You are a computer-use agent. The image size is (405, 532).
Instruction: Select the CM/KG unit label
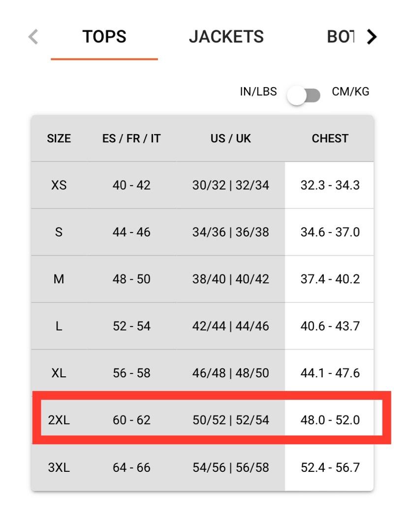(x=350, y=92)
